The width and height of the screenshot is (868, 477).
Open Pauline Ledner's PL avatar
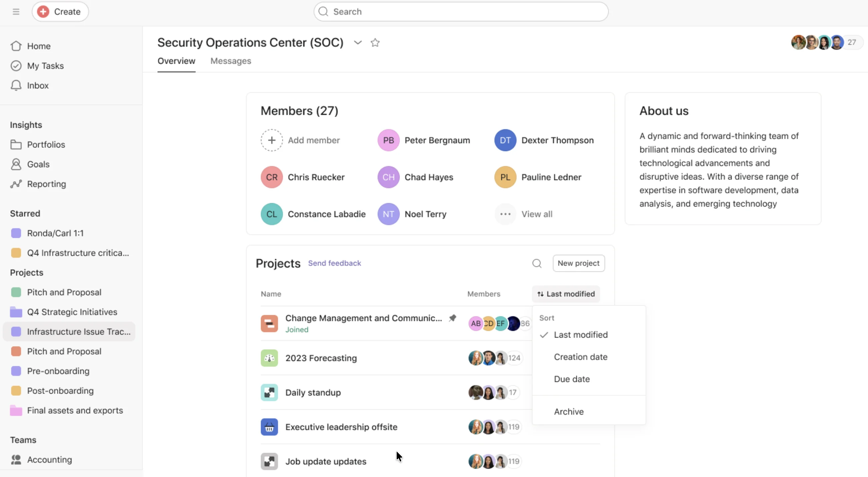505,177
